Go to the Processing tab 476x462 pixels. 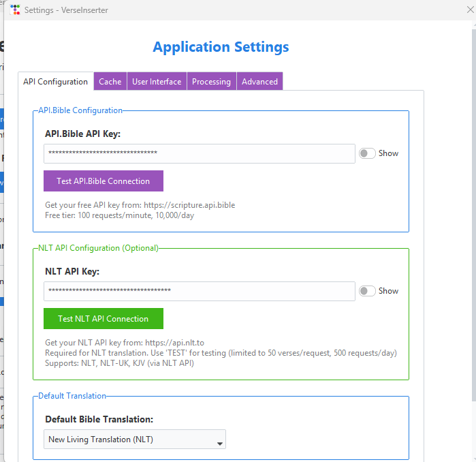click(211, 81)
